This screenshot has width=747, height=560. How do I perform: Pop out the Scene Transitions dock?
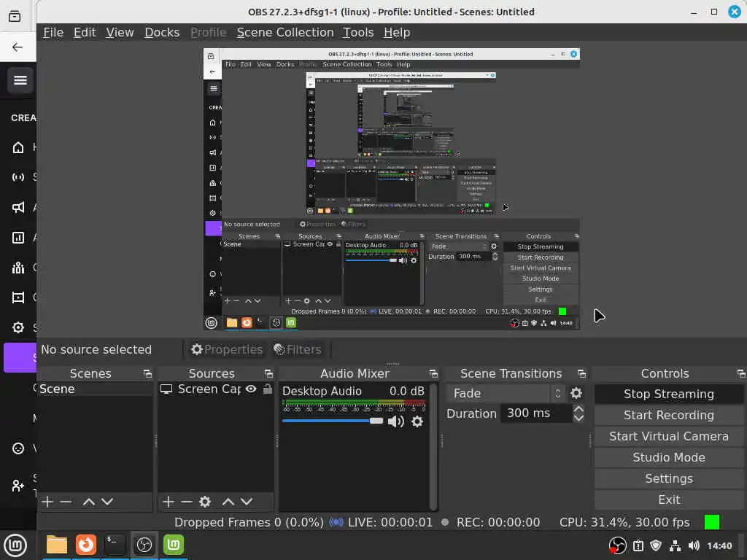coord(581,374)
